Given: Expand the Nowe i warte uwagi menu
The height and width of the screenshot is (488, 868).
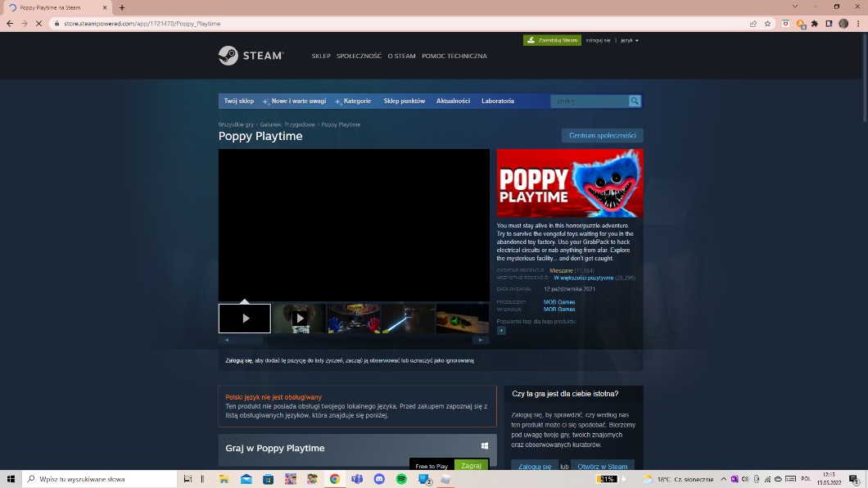Looking at the screenshot, I should point(298,101).
